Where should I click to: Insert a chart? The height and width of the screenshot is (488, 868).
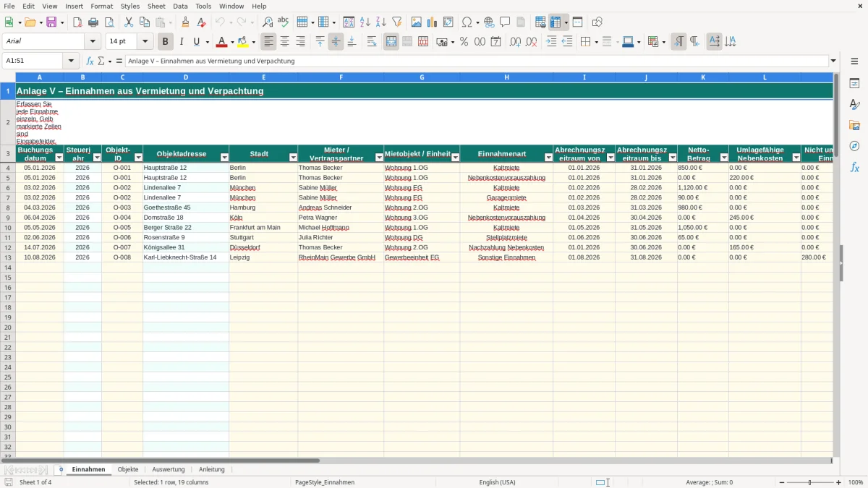point(433,22)
